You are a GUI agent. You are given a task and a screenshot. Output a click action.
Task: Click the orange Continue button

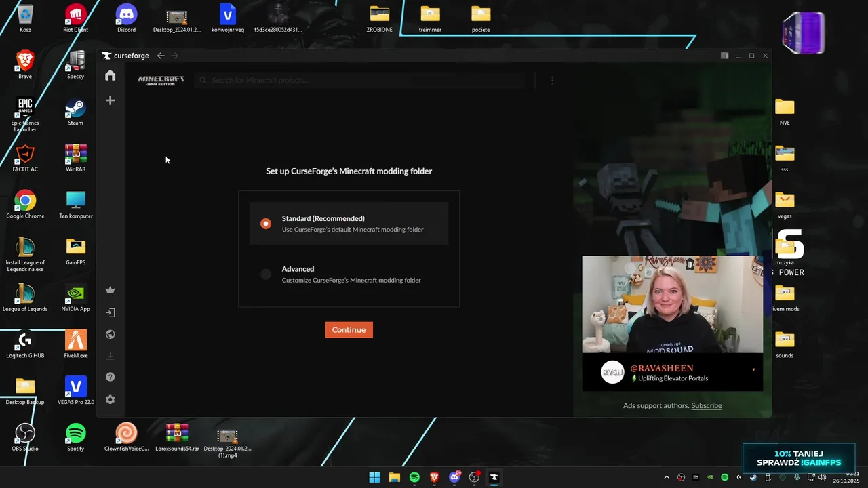349,329
